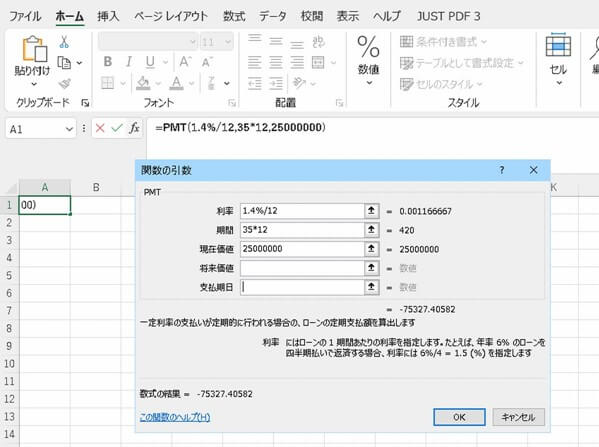
Task: Open the 配置 group dialog launcher
Action: (339, 103)
